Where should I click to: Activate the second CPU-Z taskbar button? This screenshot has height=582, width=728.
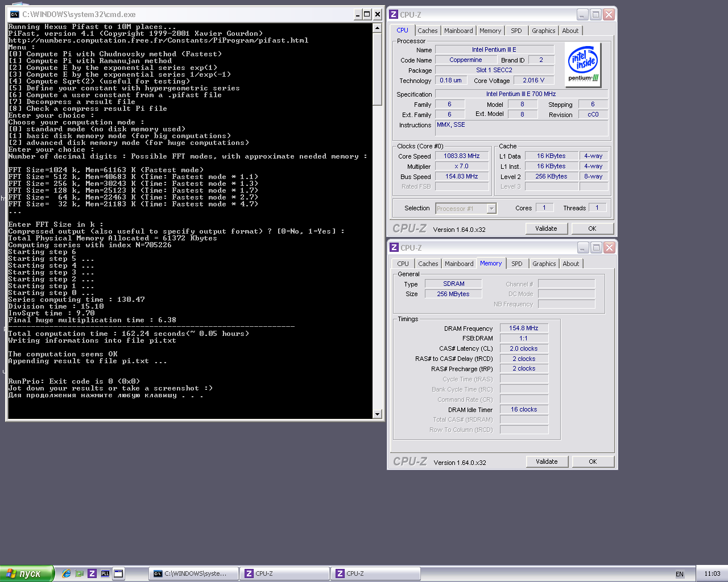(x=375, y=573)
